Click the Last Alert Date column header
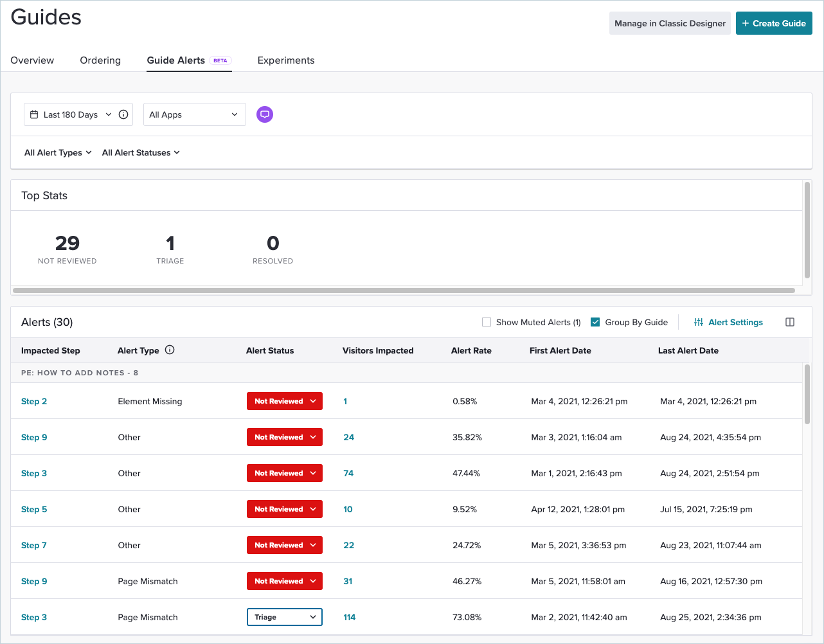Screen dimensions: 824x644 688,350
